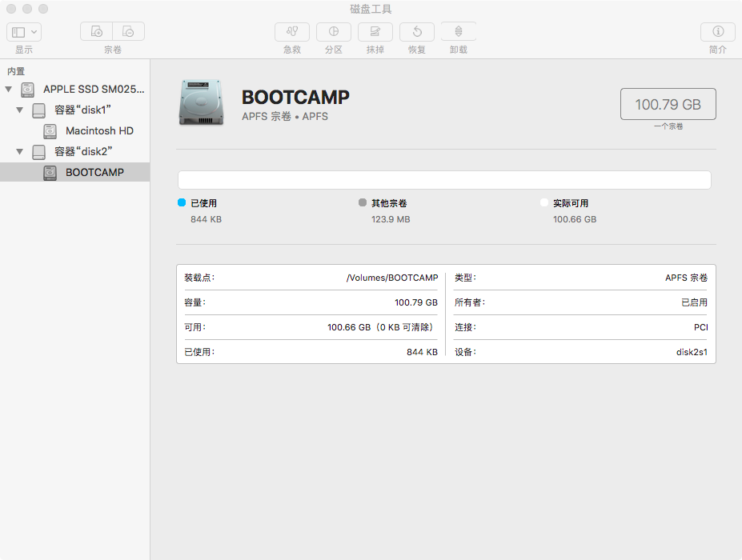
Task: Select Macintosh HD in the sidebar
Action: [x=99, y=131]
